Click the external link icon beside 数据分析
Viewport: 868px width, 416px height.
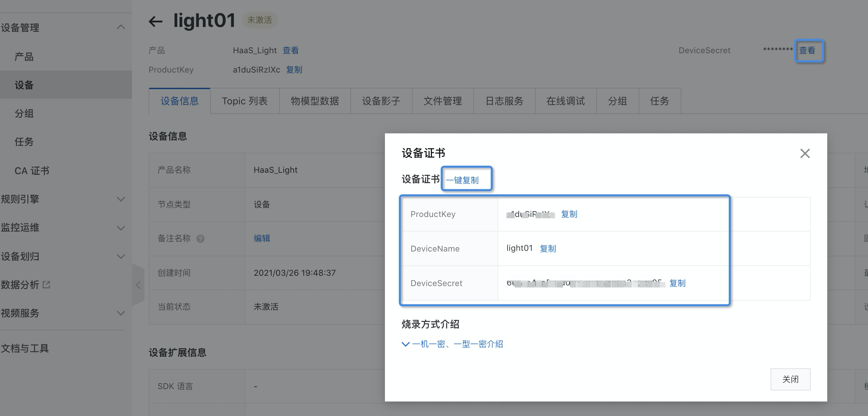coord(46,285)
